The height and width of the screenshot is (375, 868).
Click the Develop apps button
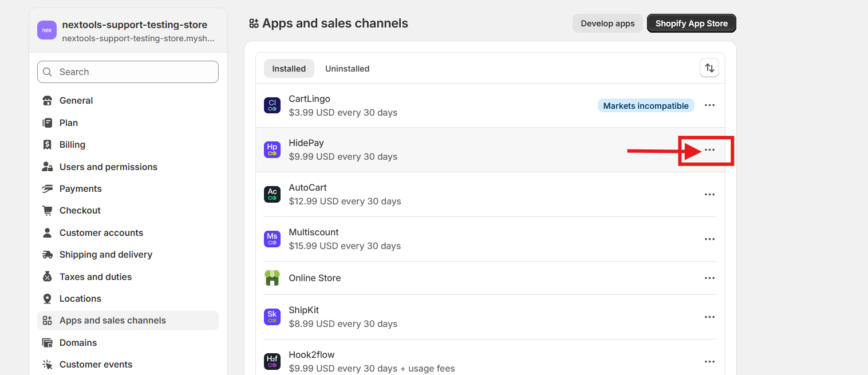607,23
